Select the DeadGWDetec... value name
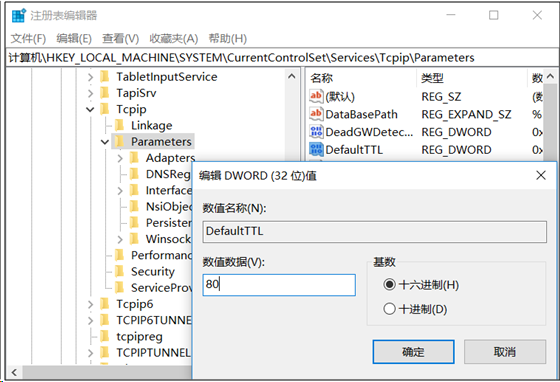 (x=369, y=132)
